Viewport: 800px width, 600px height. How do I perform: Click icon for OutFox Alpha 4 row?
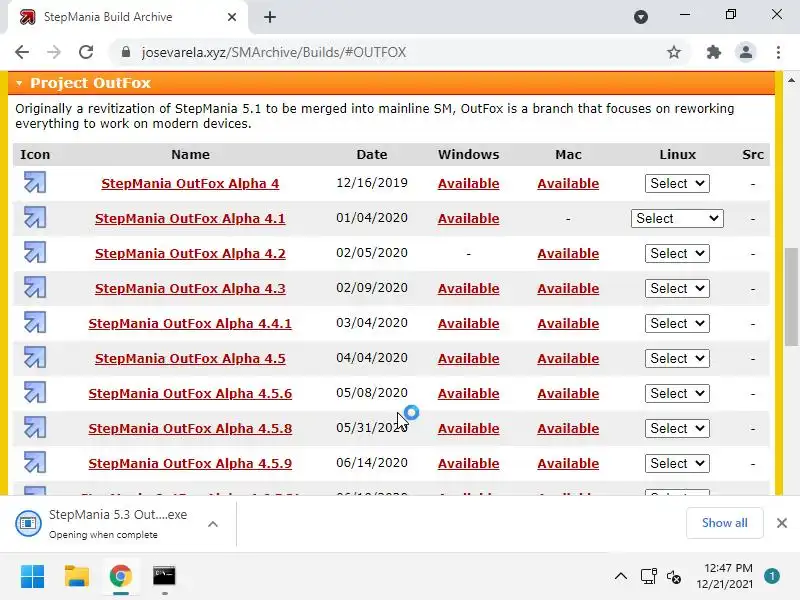tap(35, 182)
